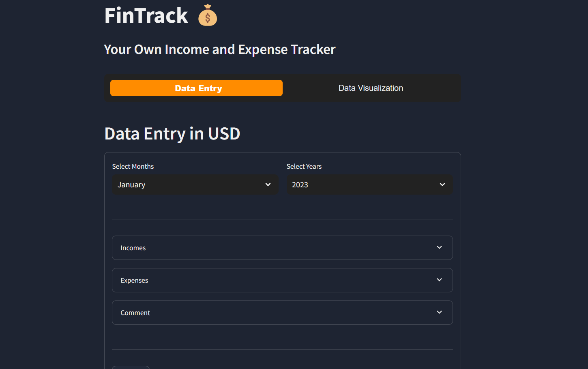Click the FinTrack title heading

[x=146, y=15]
